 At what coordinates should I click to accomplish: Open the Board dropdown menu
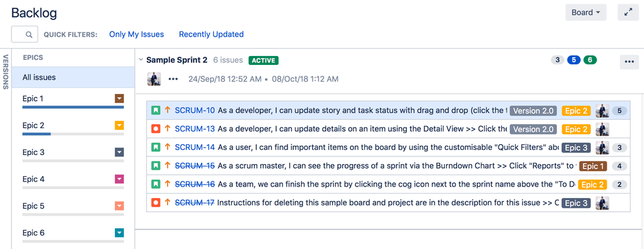tap(586, 13)
